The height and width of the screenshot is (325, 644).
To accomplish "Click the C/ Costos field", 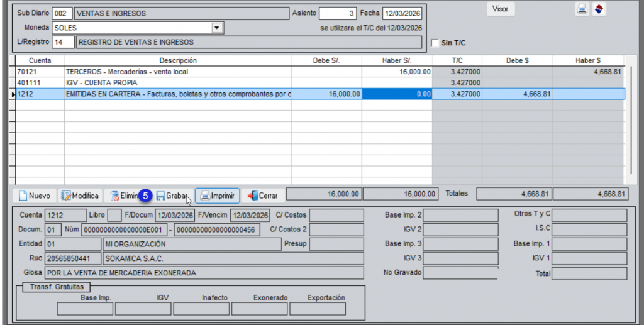I will pos(336,215).
